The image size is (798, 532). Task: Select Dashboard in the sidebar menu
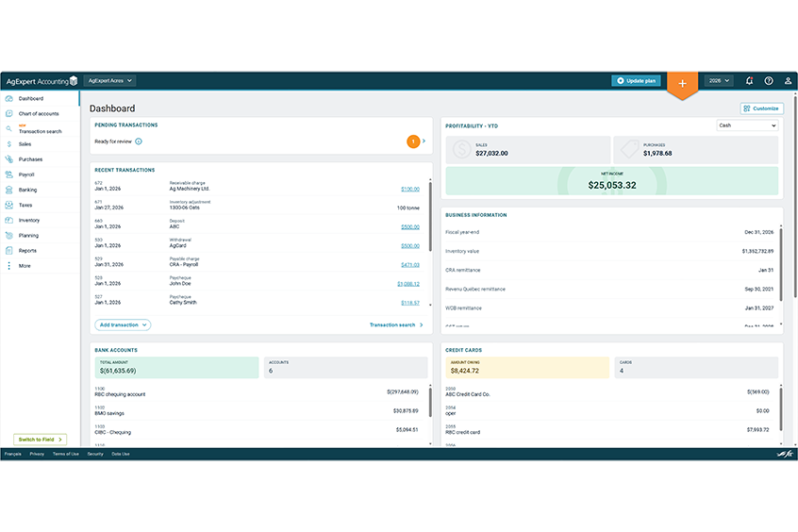(x=40, y=99)
